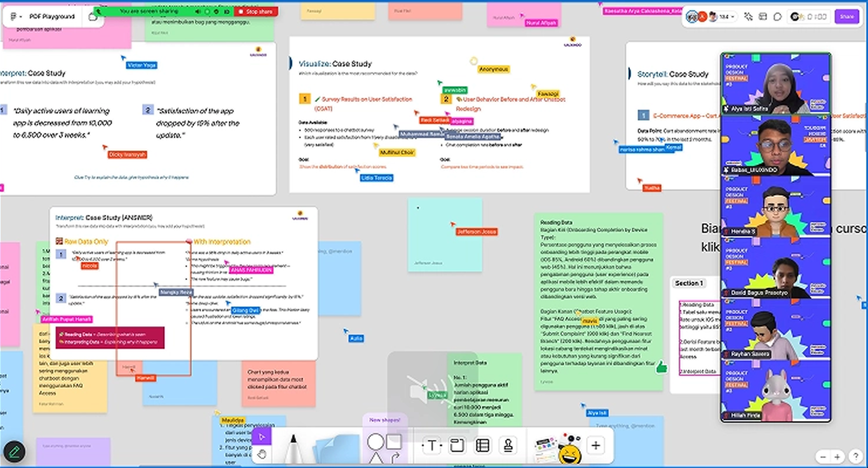Open the timer control

point(810,17)
